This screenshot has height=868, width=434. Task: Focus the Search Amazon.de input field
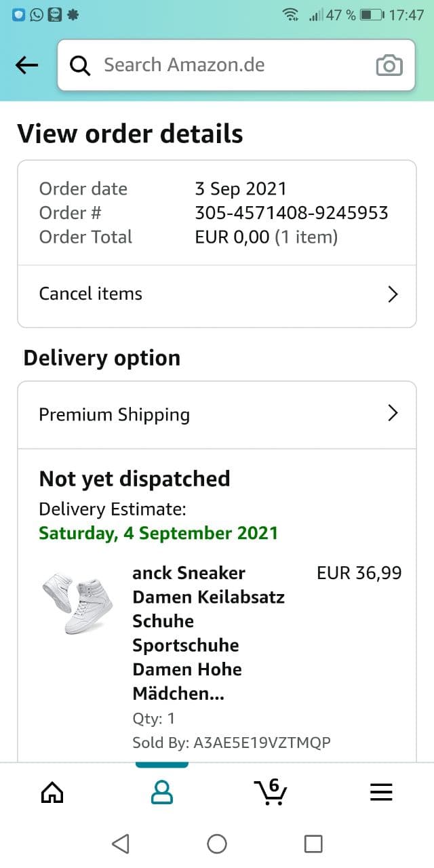pyautogui.click(x=231, y=66)
